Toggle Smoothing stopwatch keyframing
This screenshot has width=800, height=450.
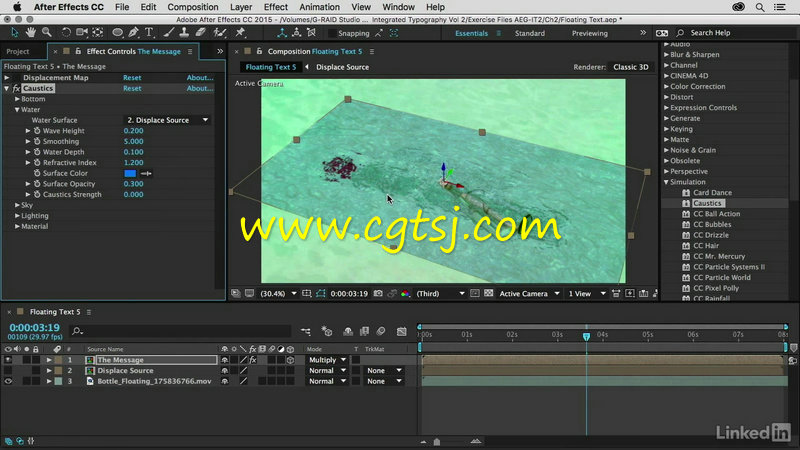(x=37, y=141)
